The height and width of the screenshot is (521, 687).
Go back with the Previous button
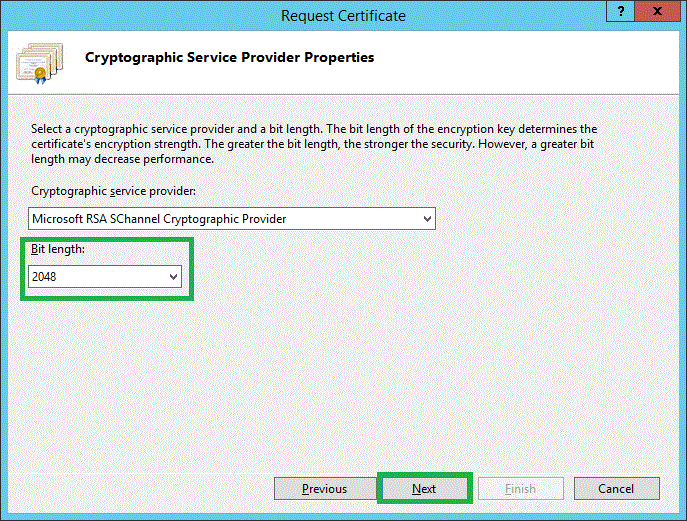[x=324, y=489]
